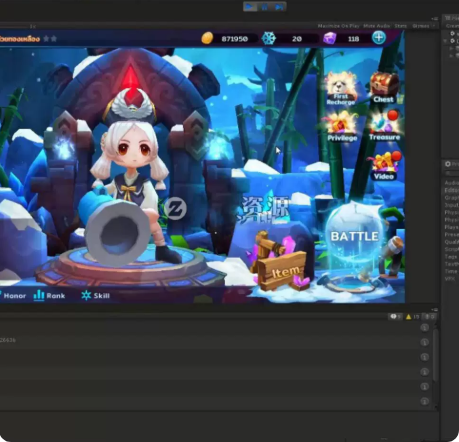Click the Pause button in Unity toolbar
Image resolution: width=459 pixels, height=442 pixels.
point(265,6)
